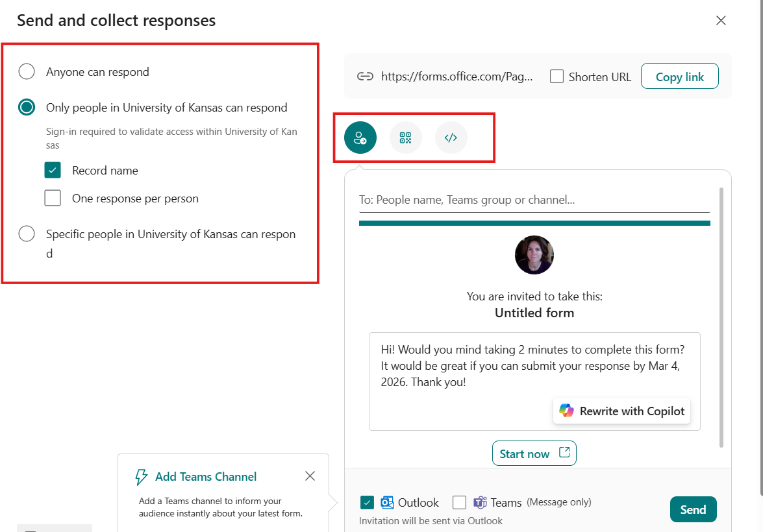Click the Teams app icon
This screenshot has width=763, height=532.
481,503
